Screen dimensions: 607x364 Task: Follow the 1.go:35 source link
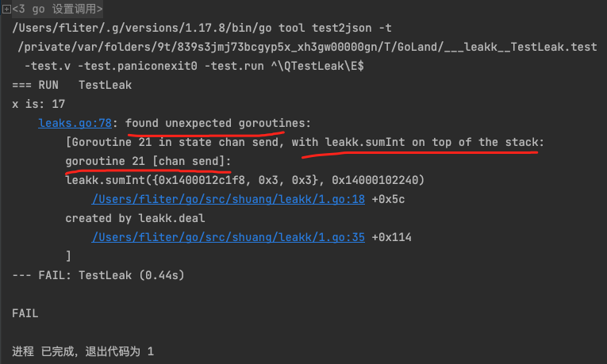[229, 236]
